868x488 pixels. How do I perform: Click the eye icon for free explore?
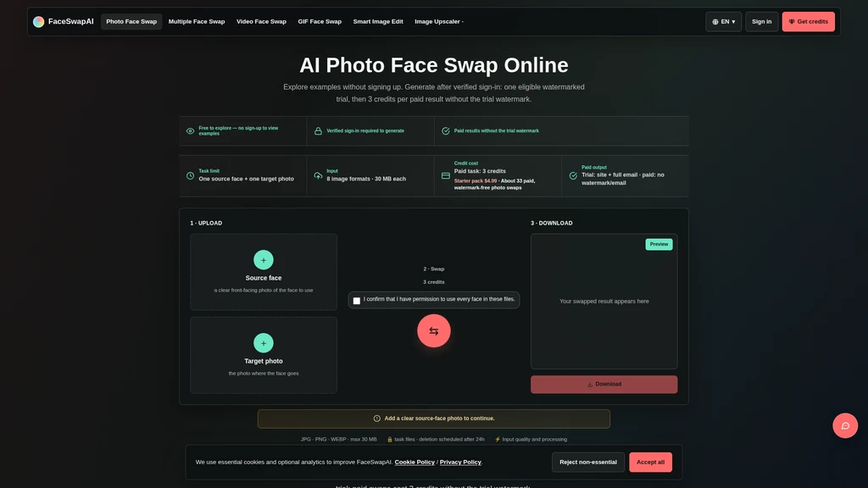click(x=191, y=131)
